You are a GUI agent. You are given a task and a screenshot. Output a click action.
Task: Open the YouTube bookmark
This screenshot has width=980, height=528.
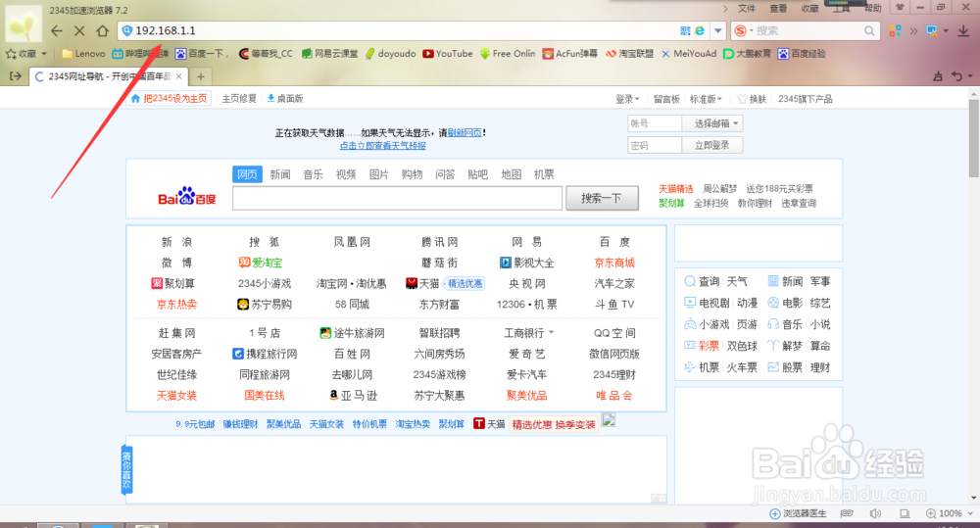(448, 54)
